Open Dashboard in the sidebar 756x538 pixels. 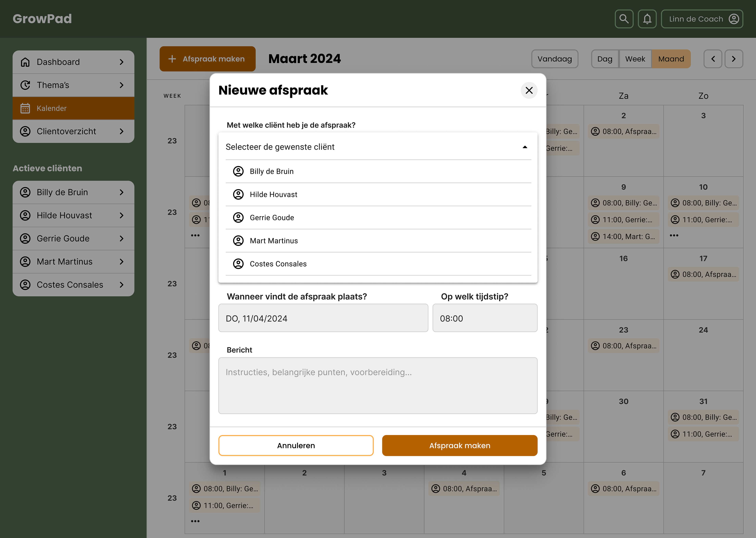(73, 62)
